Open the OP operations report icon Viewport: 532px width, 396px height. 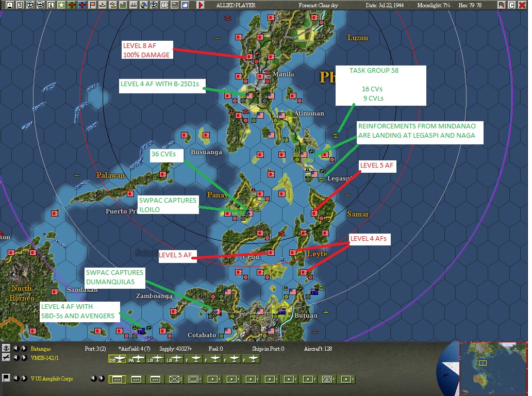tap(164, 5)
